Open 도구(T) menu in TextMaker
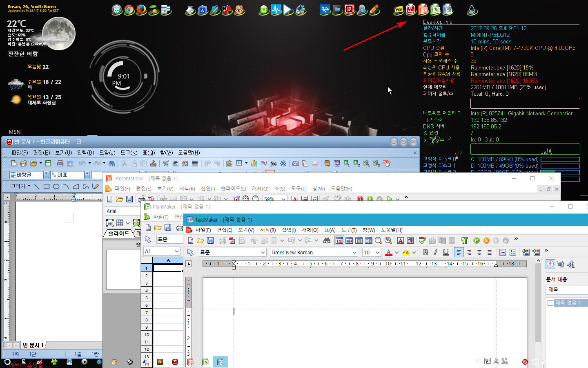This screenshot has width=588, height=368. (x=349, y=230)
